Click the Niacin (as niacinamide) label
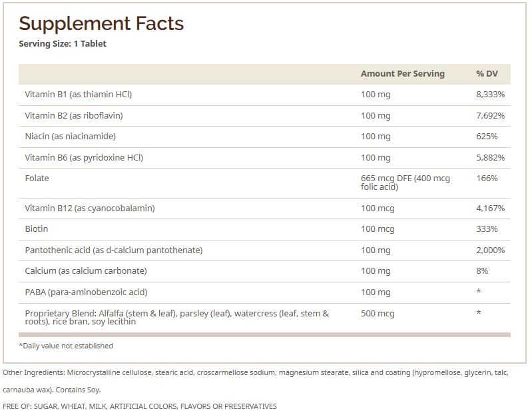The height and width of the screenshot is (411, 532). [71, 137]
